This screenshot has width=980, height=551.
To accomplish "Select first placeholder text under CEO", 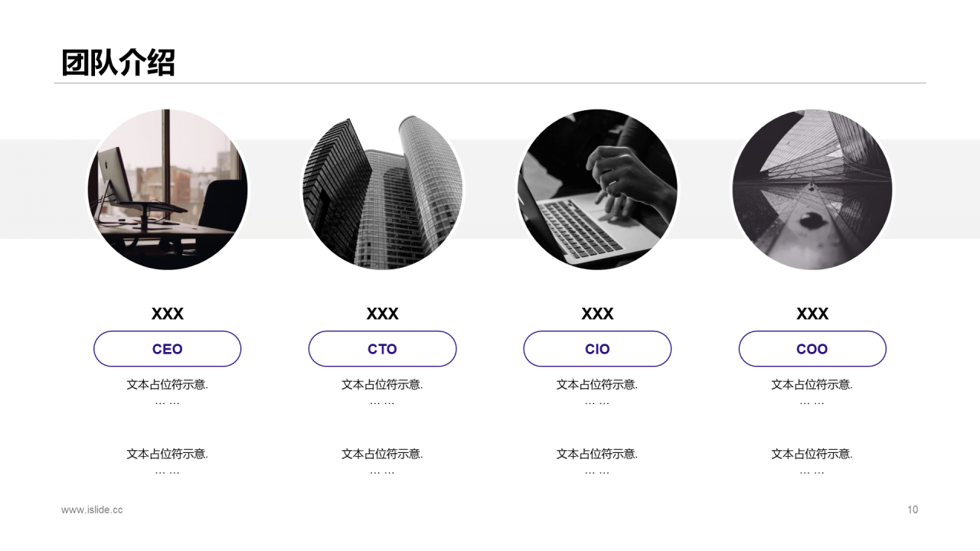I will tap(167, 385).
